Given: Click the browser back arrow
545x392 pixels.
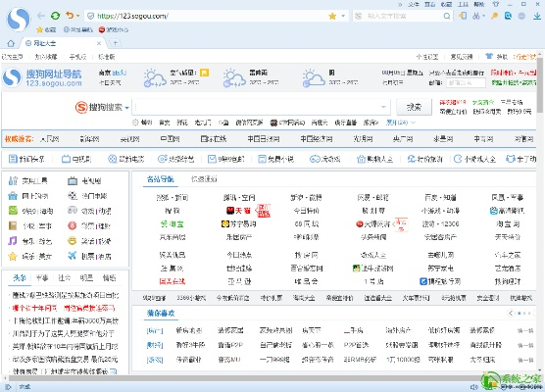Looking at the screenshot, I should click(41, 16).
